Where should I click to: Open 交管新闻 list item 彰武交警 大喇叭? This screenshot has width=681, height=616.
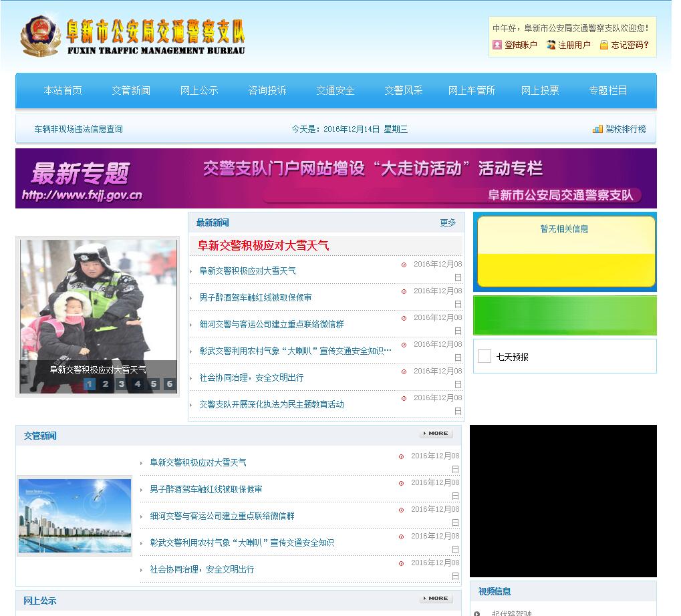[x=242, y=543]
